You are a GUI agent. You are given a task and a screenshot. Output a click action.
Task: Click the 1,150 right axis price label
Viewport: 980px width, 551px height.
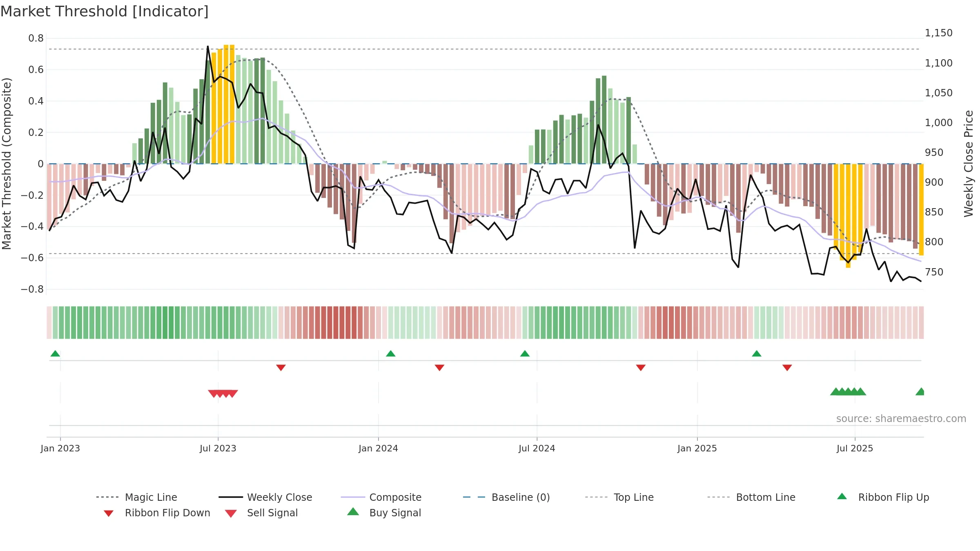pyautogui.click(x=939, y=33)
